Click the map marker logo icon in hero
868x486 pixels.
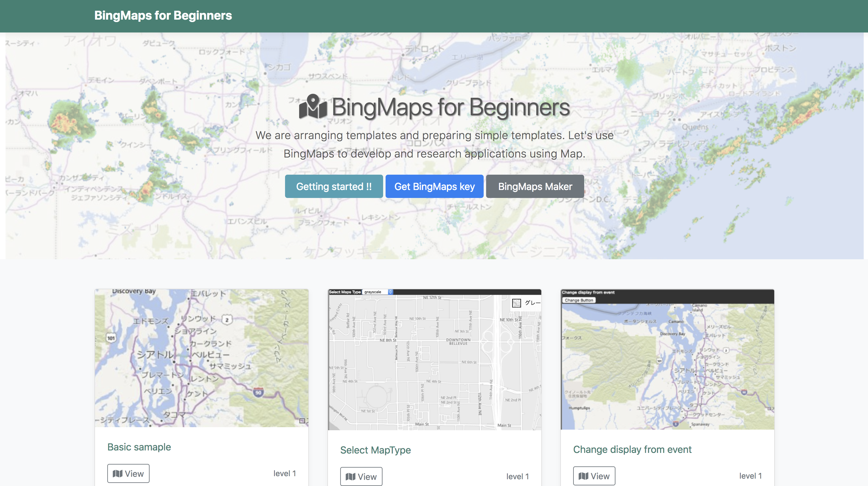click(313, 106)
